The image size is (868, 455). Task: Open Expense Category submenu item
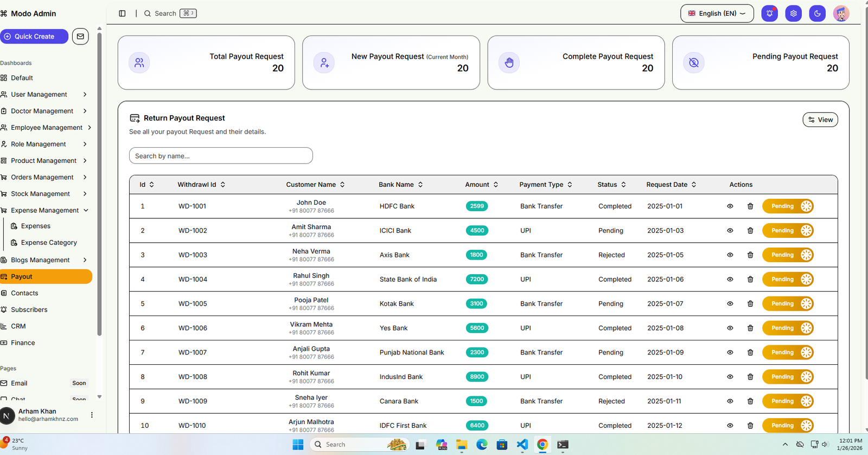(x=49, y=243)
